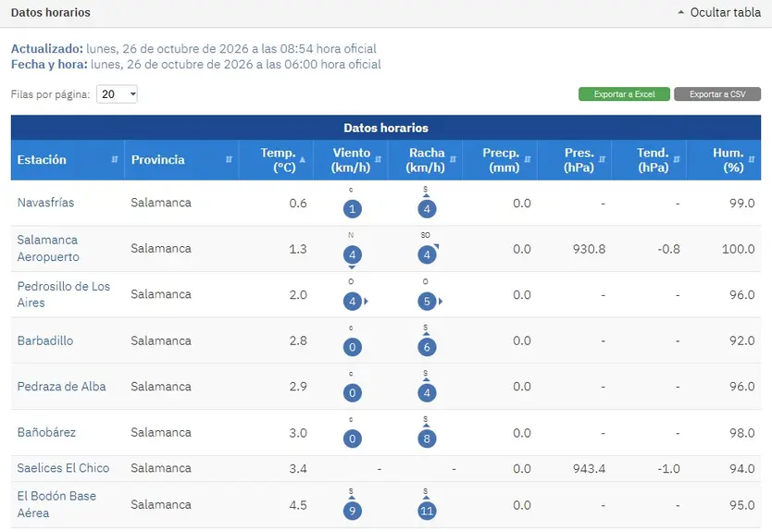Click the Provincia column header
This screenshot has height=532, width=772.
pos(181,160)
